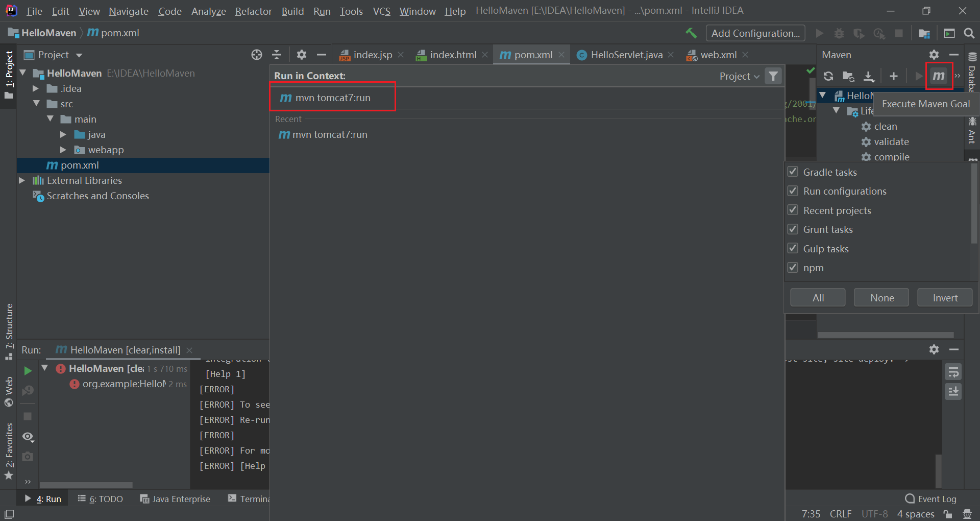Screen dimensions: 980x521
Task: Open the Project scope dropdown
Action: (x=739, y=76)
